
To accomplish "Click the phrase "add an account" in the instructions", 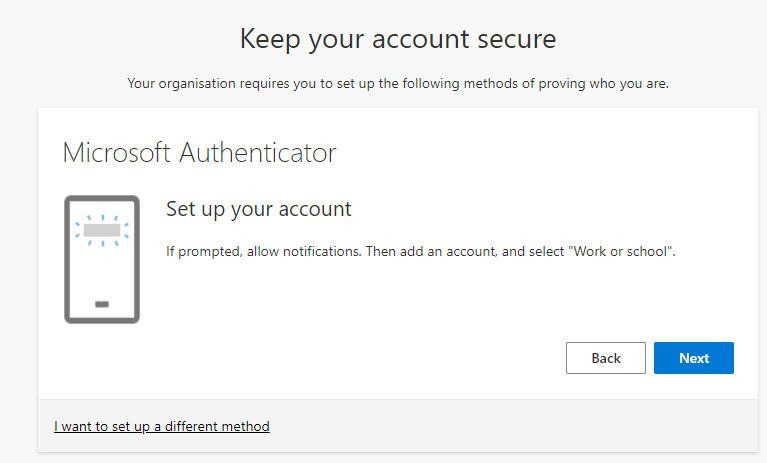I will point(453,251).
